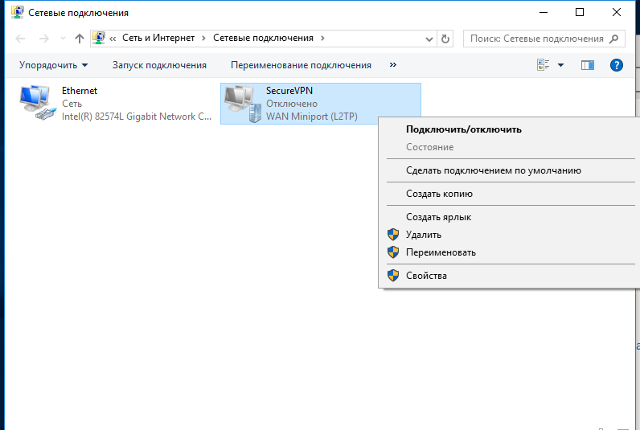The height and width of the screenshot is (430, 640).
Task: Refresh the Network Connections folder
Action: (445, 39)
